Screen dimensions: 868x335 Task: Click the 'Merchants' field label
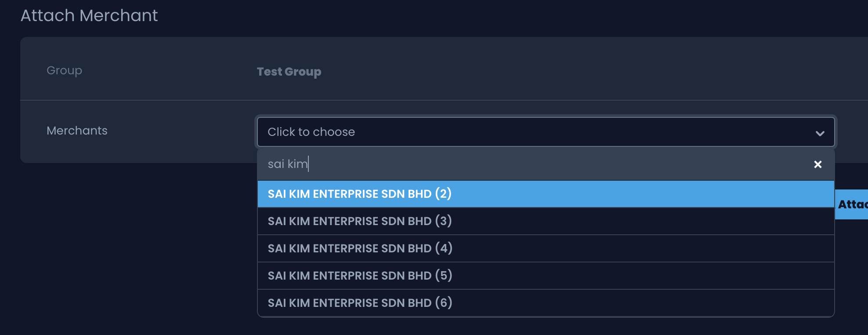(77, 131)
